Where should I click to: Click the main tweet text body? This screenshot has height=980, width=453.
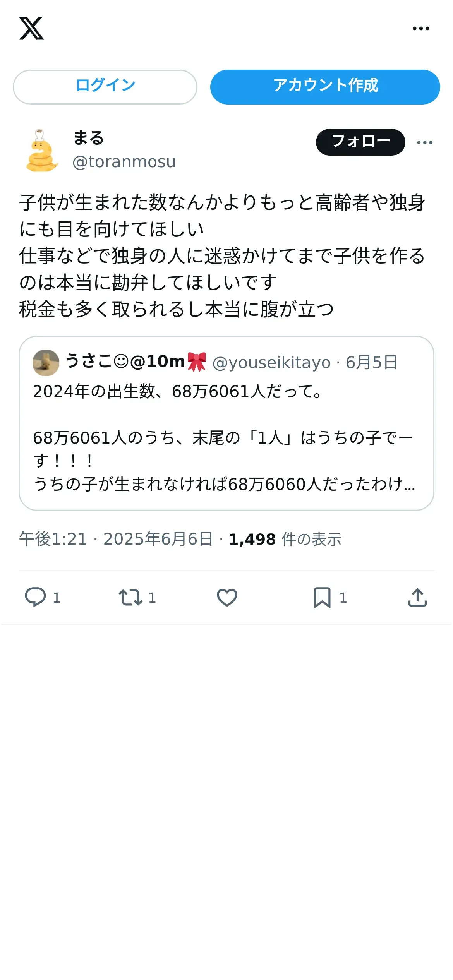[222, 255]
